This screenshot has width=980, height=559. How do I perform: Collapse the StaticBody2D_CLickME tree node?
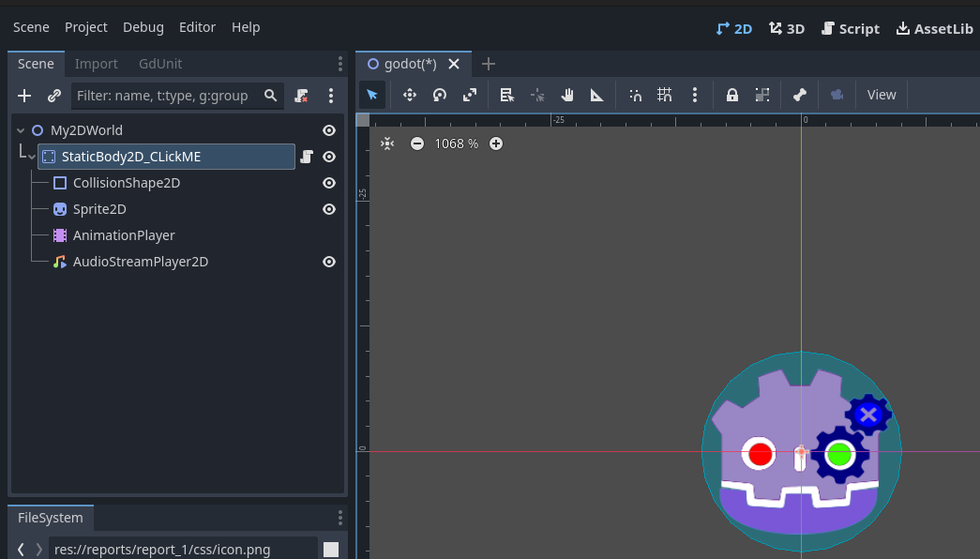32,158
